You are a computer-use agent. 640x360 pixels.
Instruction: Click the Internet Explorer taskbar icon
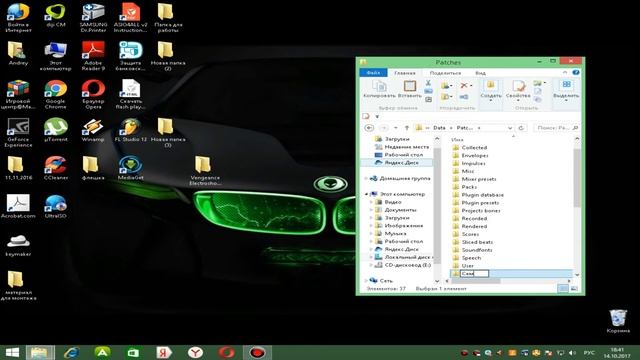[72, 352]
